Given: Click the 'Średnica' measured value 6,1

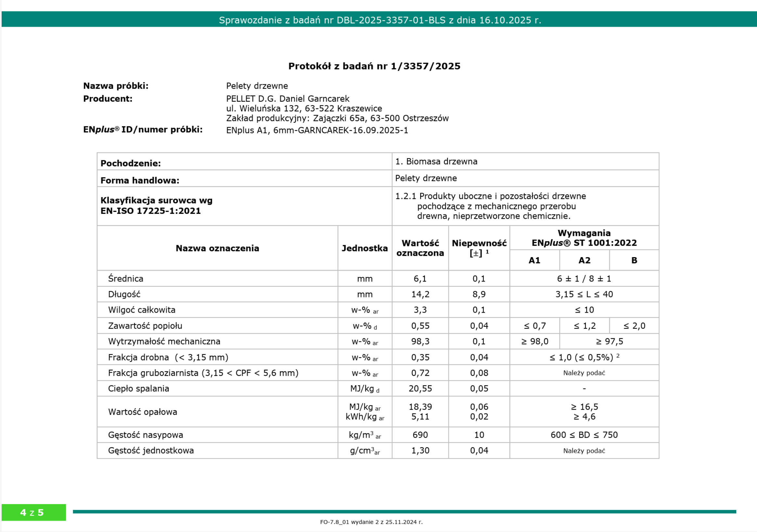Looking at the screenshot, I should pos(420,279).
